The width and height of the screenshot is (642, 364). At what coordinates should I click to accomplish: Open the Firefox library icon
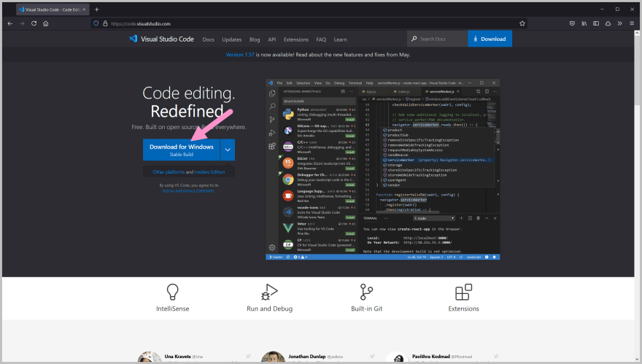[x=584, y=23]
